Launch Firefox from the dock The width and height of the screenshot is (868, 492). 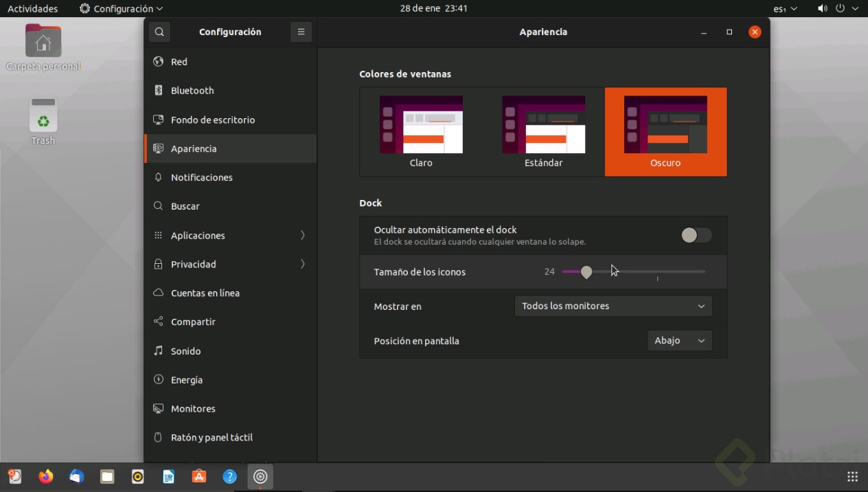(x=46, y=477)
